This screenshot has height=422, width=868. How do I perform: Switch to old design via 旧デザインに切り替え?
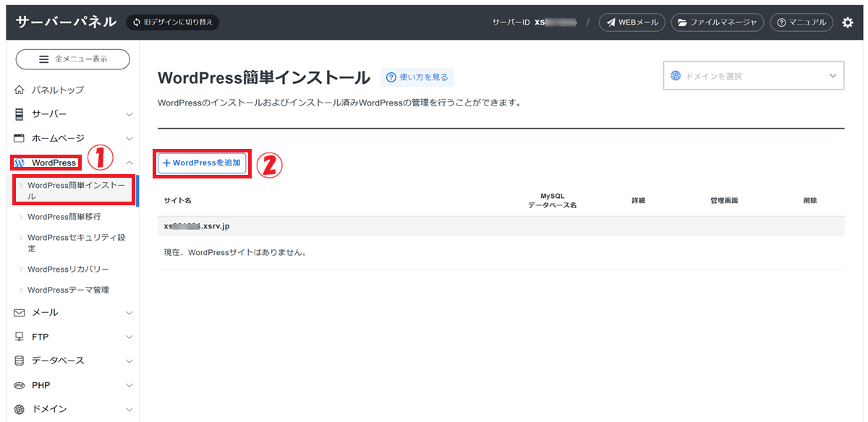point(173,22)
